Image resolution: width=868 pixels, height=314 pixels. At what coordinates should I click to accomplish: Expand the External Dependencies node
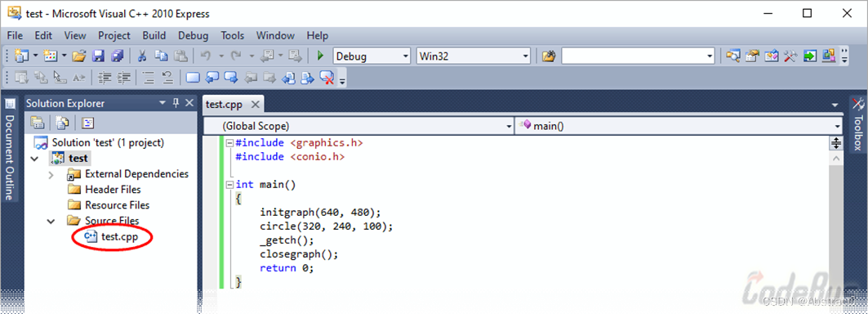[x=51, y=175]
